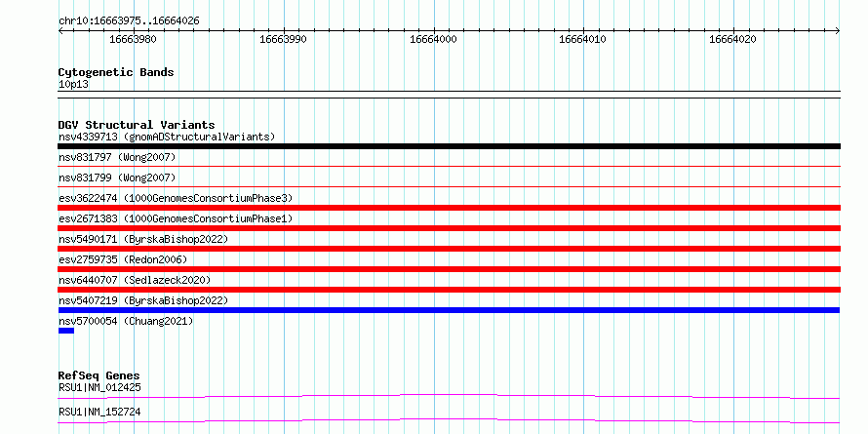Open nsv5490171 ByrskaBishop2022 label
Screen dimensions: 868x434
point(143,239)
